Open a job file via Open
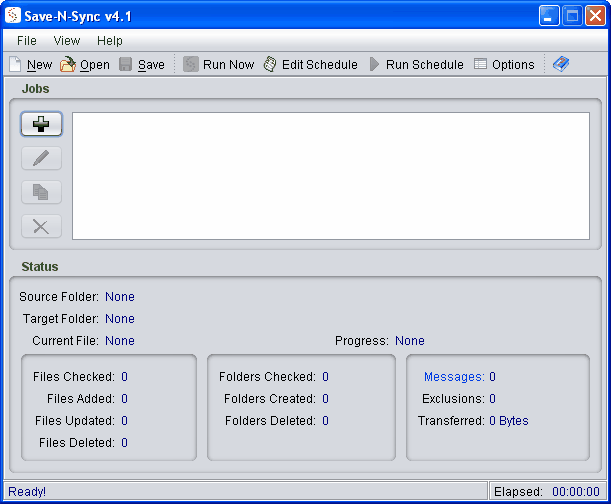 click(x=85, y=64)
